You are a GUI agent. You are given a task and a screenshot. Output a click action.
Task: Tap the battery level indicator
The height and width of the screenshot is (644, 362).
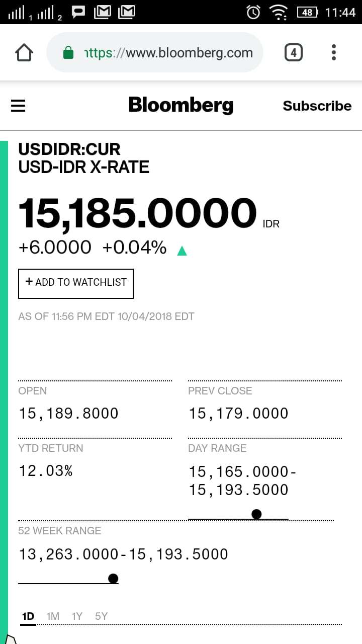[x=307, y=12]
